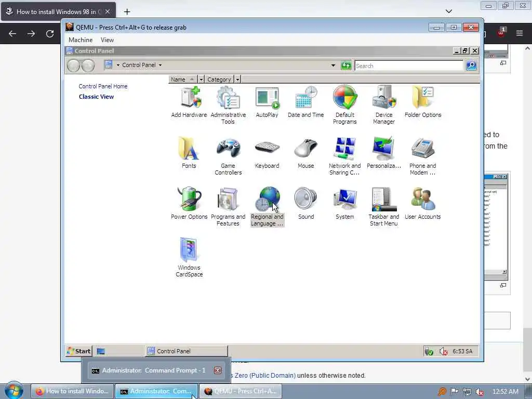This screenshot has width=532, height=399.
Task: Click the guest show desktop icon
Action: pyautogui.click(x=101, y=351)
